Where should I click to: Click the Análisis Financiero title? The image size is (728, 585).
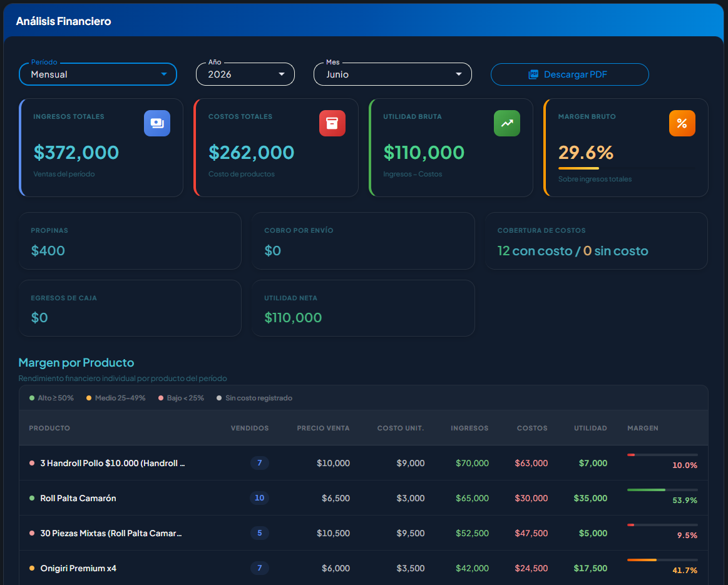(64, 21)
